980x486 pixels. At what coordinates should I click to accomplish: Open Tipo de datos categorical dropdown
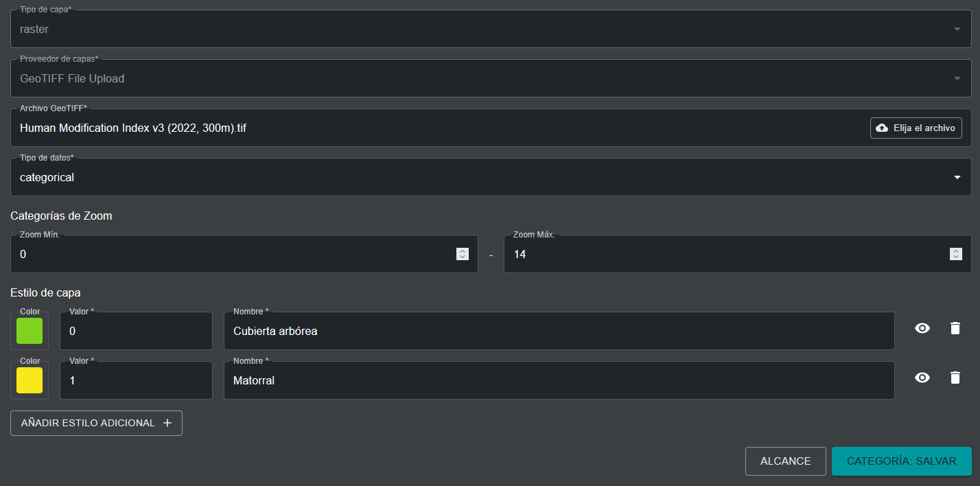tap(957, 178)
